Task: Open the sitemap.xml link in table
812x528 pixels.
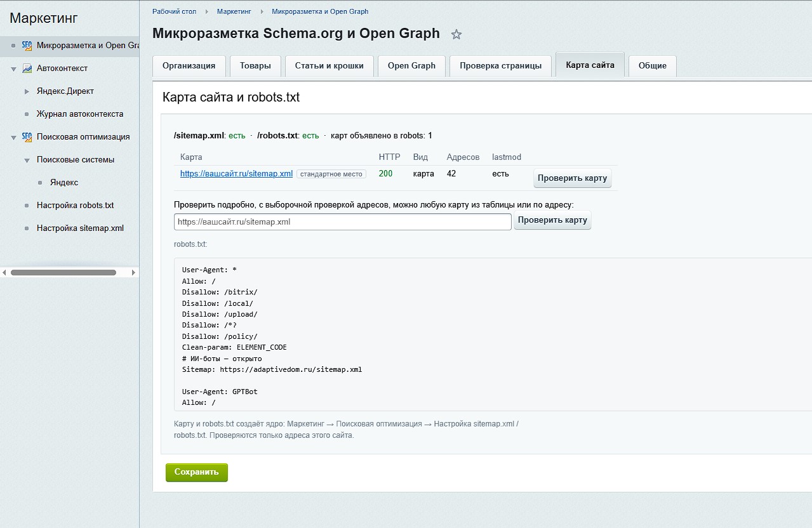Action: point(236,173)
